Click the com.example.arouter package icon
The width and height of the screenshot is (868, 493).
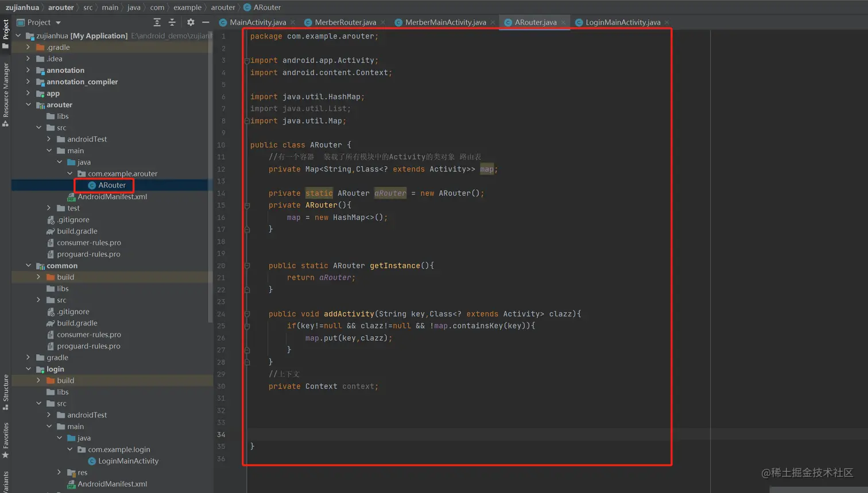pyautogui.click(x=82, y=174)
